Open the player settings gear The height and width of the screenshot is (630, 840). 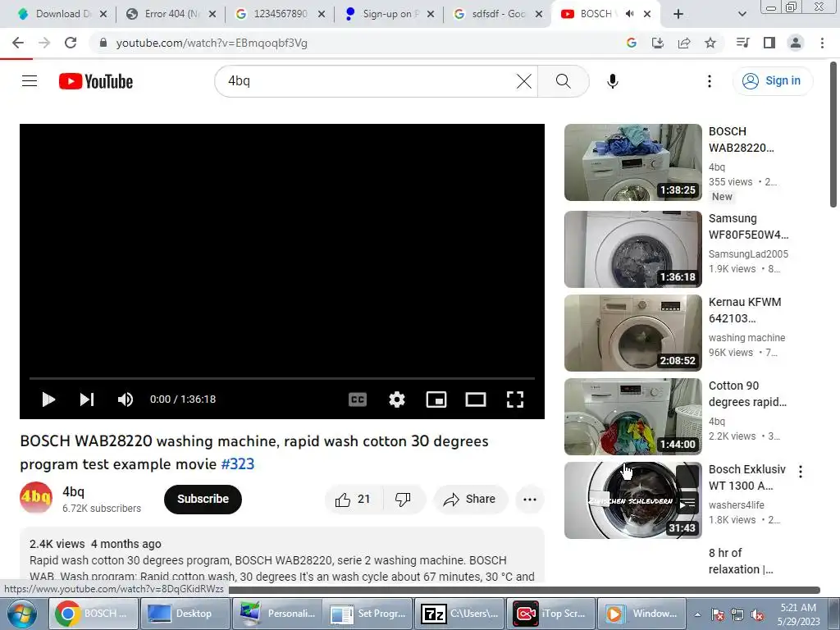click(x=397, y=399)
